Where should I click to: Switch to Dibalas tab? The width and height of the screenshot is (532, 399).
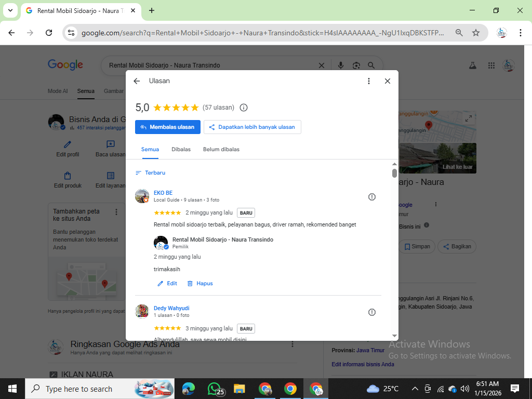coord(181,149)
